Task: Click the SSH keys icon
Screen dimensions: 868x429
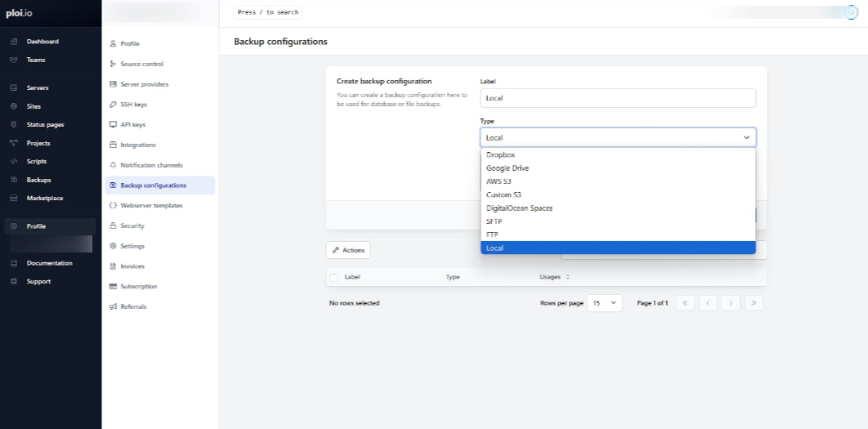Action: click(113, 105)
